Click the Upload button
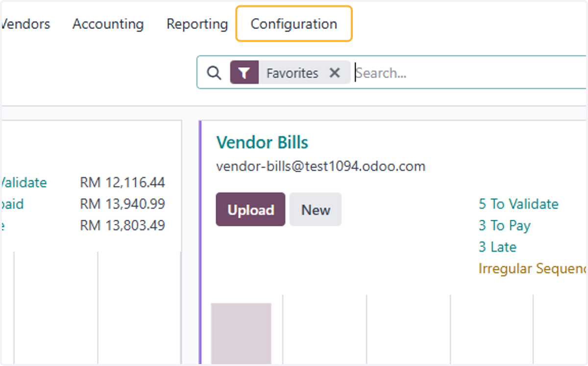This screenshot has height=366, width=588. (x=250, y=209)
